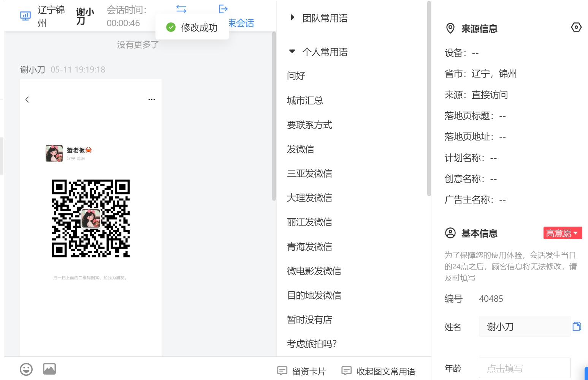Select the 考虑旅拍吗? quick phrase
The height and width of the screenshot is (380, 588).
[312, 344]
